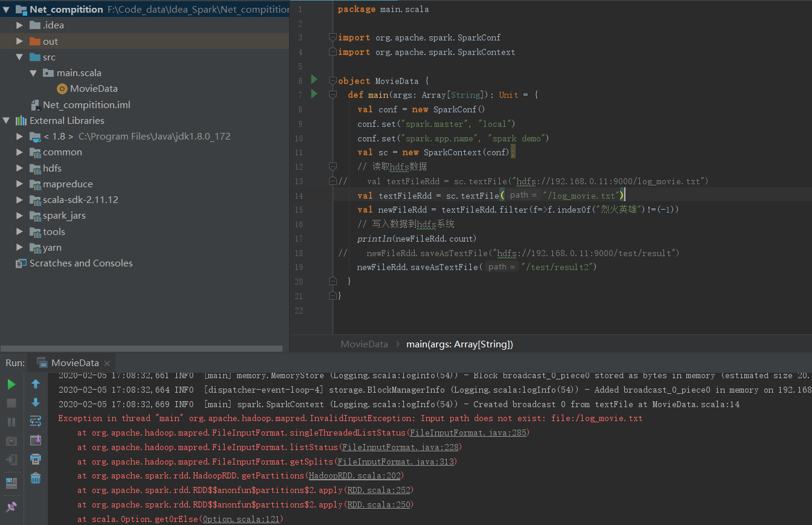The image size is (812, 525).
Task: Jump up in console output with the up arrow
Action: 36,384
